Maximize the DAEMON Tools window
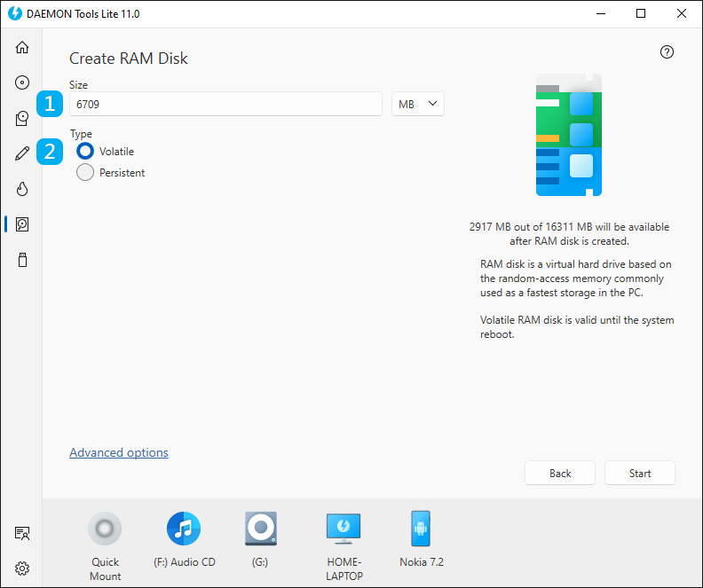Screen dimensions: 703x588 pyautogui.click(x=641, y=13)
